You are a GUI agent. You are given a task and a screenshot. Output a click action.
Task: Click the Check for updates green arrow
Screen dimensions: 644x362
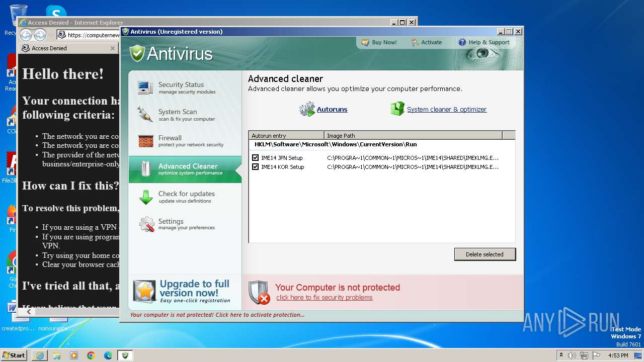(x=145, y=197)
